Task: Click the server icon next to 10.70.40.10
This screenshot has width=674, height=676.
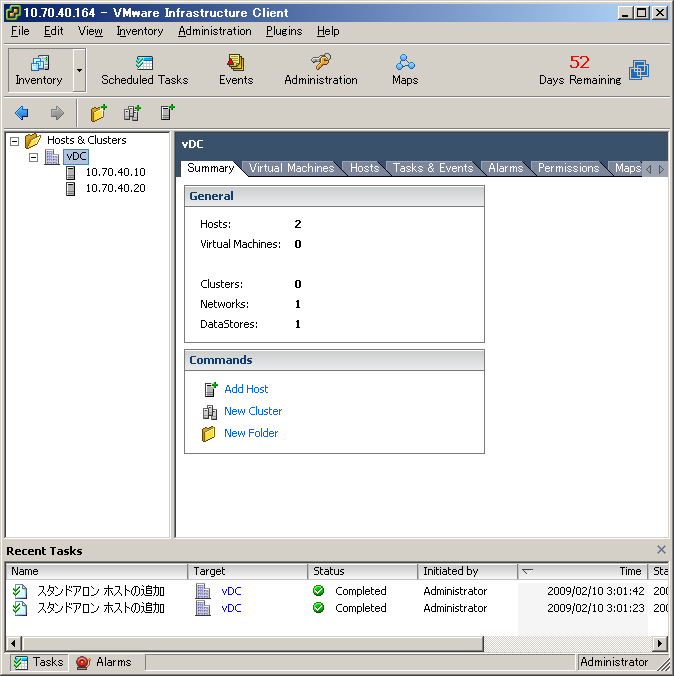Action: 70,173
